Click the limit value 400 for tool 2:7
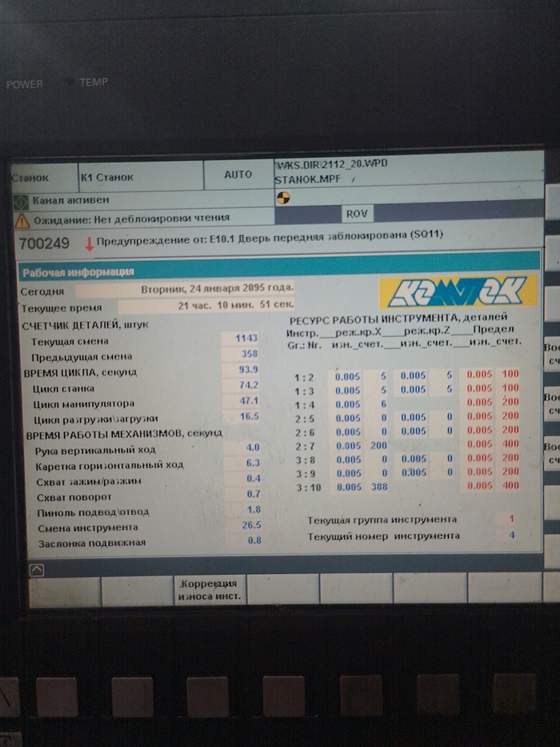 [510, 444]
